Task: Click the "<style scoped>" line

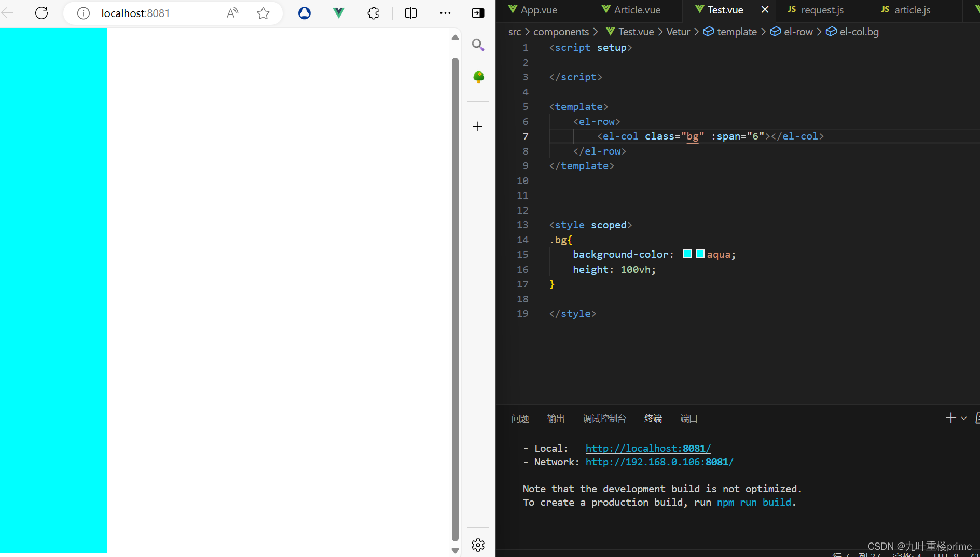Action: point(590,225)
